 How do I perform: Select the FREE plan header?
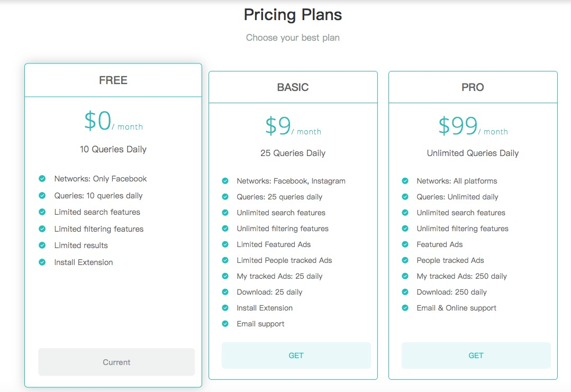113,80
